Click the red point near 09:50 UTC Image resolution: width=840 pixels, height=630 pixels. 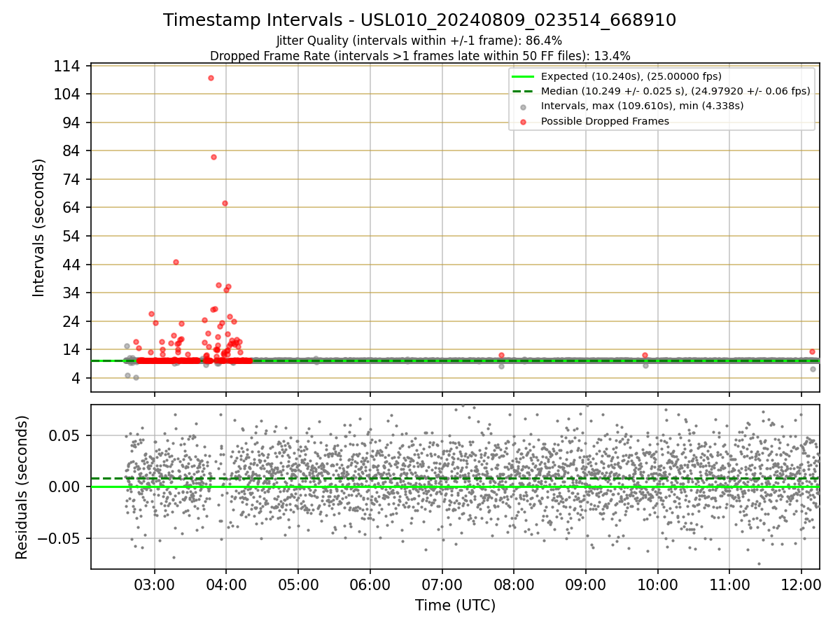pos(645,355)
